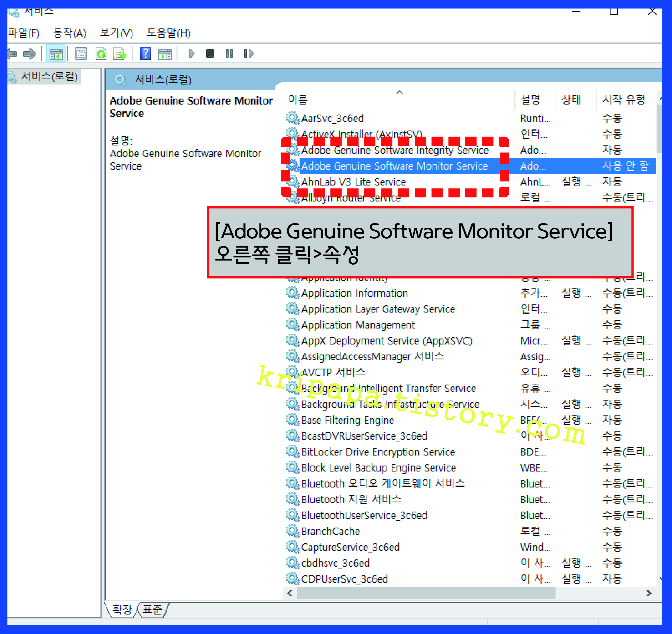Sort by the 설명 column header
Image resolution: width=672 pixels, height=634 pixels.
[x=535, y=100]
